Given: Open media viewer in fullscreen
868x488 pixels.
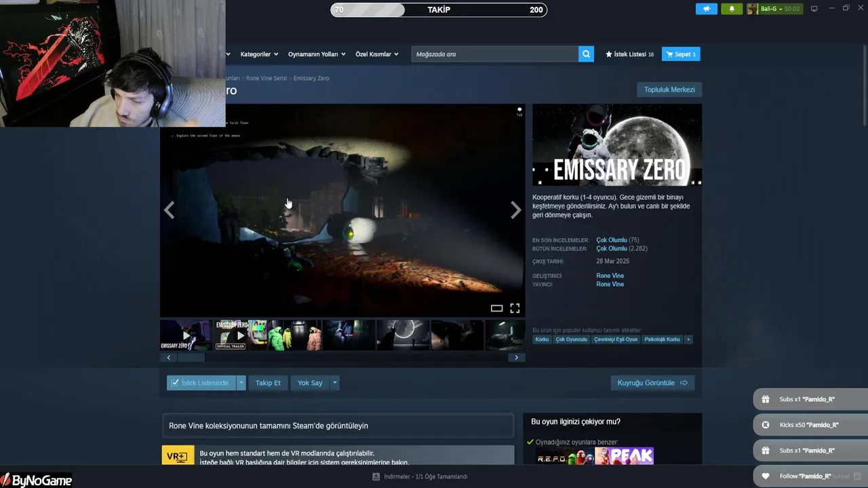Looking at the screenshot, I should tap(515, 308).
